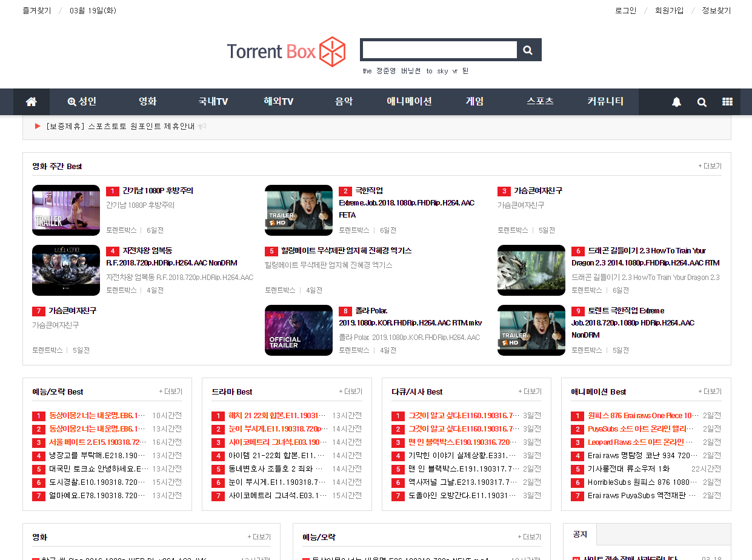Expand 더보기 in the lower 예능/오락 panel

tap(530, 537)
